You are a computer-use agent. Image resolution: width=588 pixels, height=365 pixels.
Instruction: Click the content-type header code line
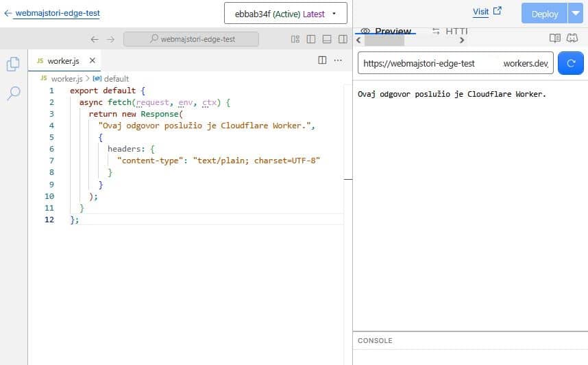pos(218,161)
